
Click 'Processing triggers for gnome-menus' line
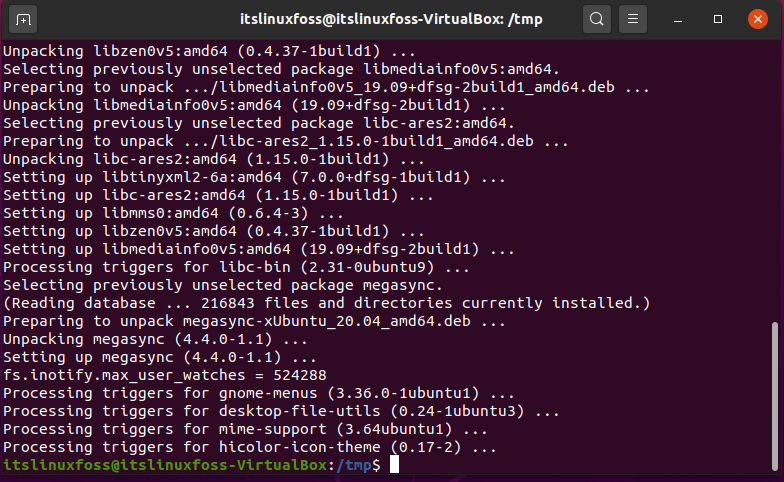tap(258, 393)
